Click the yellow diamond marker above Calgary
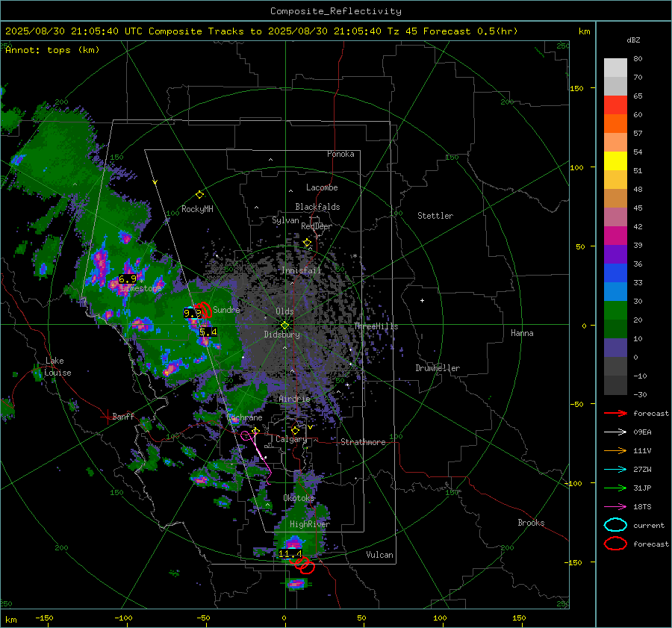This screenshot has width=672, height=628. [x=295, y=430]
